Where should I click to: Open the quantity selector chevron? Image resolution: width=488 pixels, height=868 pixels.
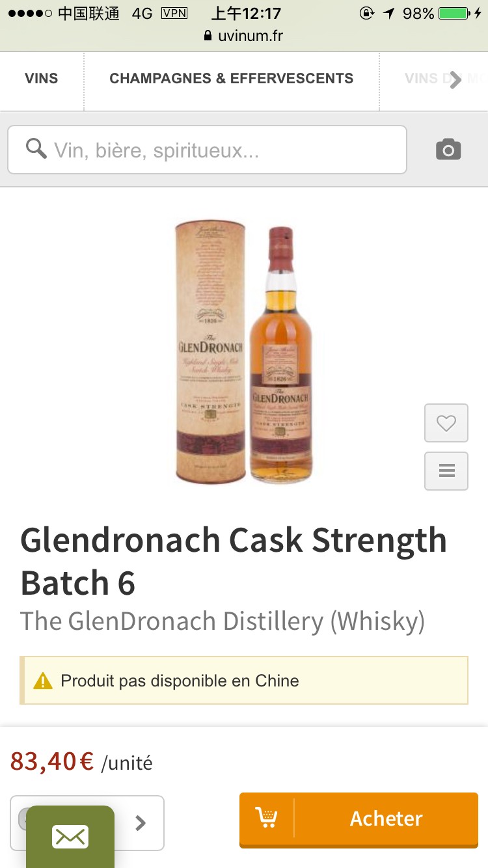[x=140, y=823]
